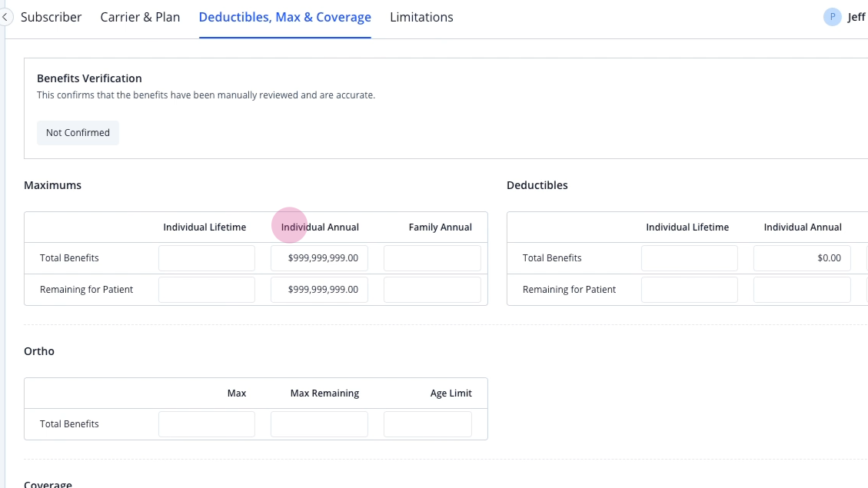Click the Ortho section heading
Image resolution: width=868 pixels, height=488 pixels.
(x=39, y=351)
